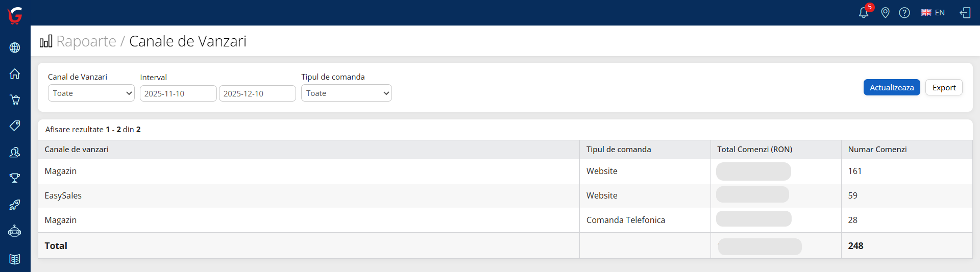This screenshot has height=272, width=980.
Task: Expand the Canal de Vanzari dropdown
Action: point(91,93)
